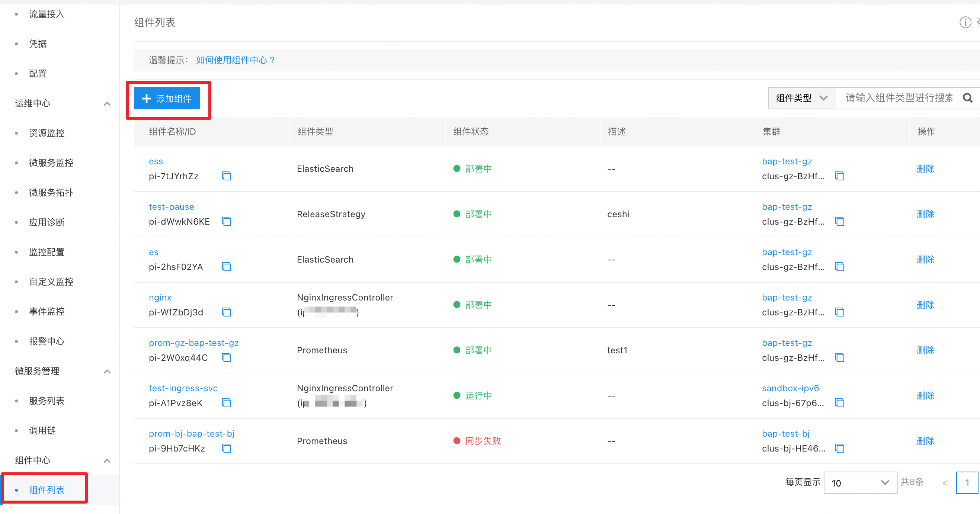Copy cluster ID in prom-gz-bap-test-gz row

point(840,357)
